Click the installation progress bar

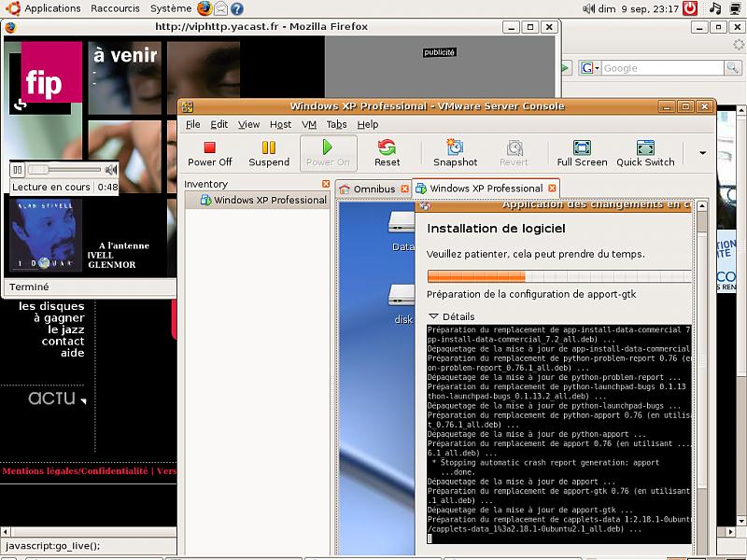click(x=559, y=276)
